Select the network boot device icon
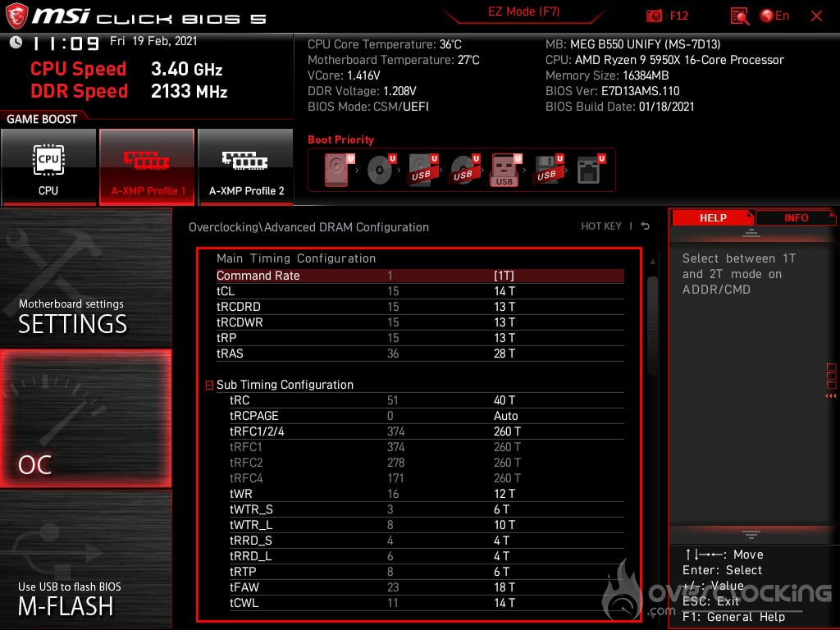 [x=590, y=169]
